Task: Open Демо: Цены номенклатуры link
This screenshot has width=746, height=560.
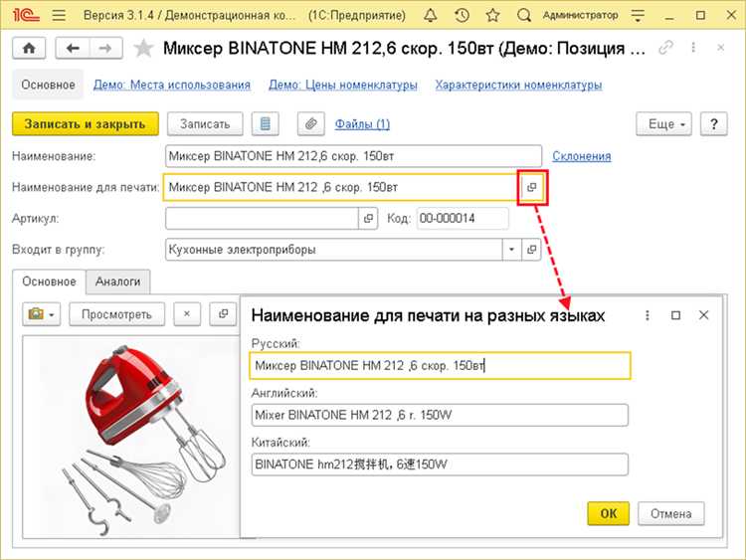Action: (x=343, y=85)
